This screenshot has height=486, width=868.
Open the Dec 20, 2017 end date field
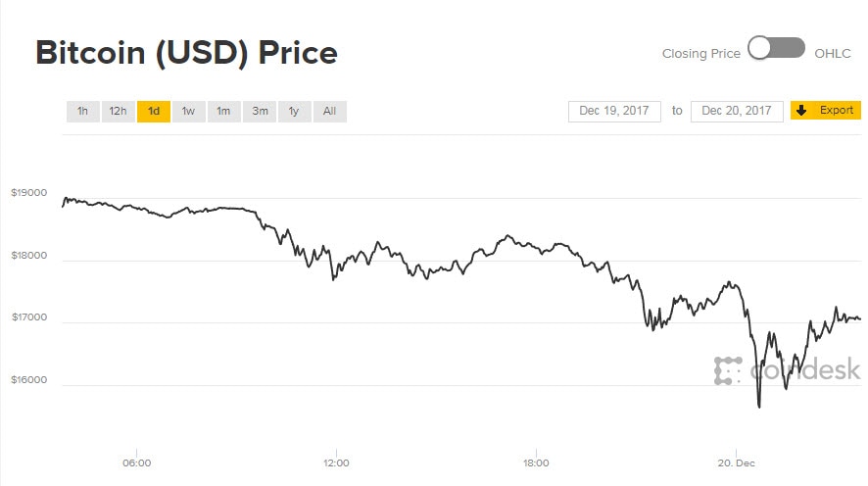737,111
